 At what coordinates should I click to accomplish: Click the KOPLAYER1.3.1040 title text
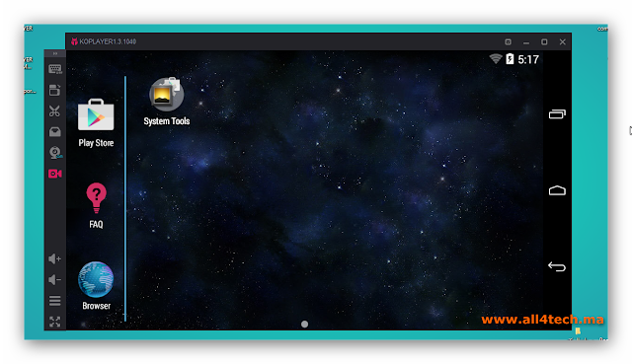pos(108,41)
